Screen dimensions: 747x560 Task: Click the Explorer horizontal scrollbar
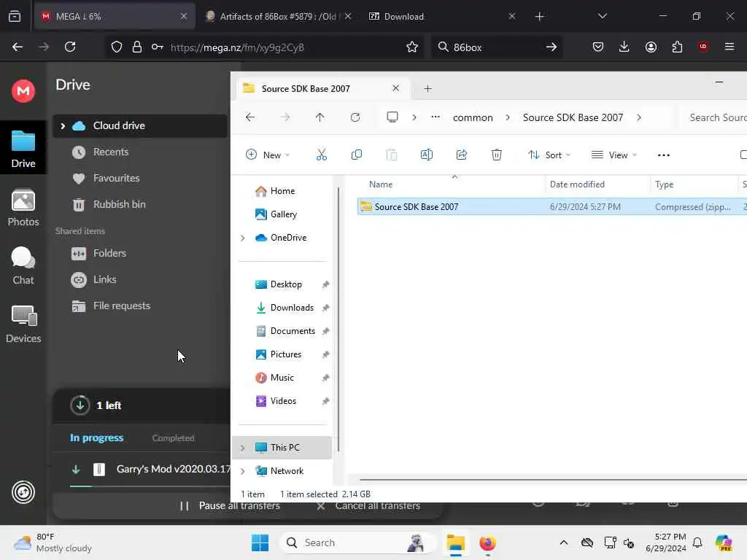[x=553, y=480]
